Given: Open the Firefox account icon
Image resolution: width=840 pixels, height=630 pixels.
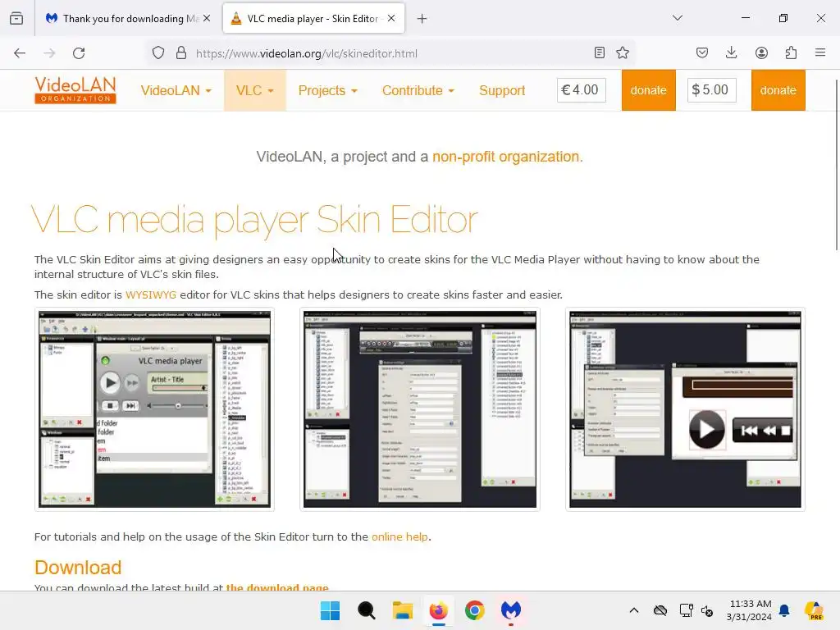Looking at the screenshot, I should (x=761, y=52).
